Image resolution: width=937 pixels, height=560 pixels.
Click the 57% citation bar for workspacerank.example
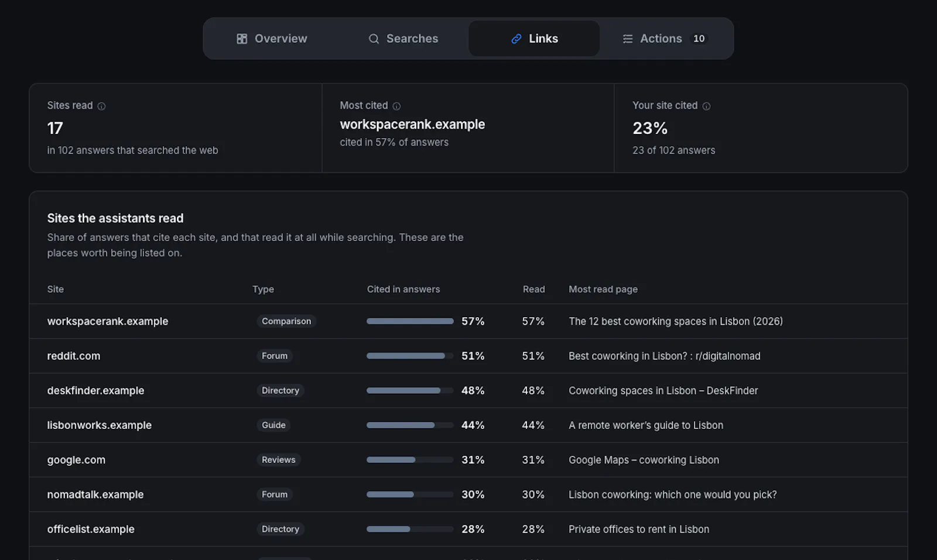pyautogui.click(x=410, y=321)
